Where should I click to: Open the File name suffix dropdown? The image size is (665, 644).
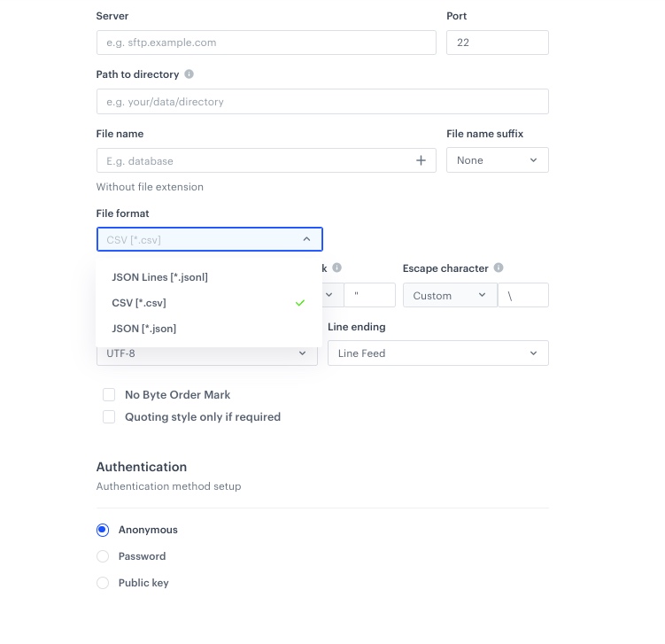(x=497, y=160)
